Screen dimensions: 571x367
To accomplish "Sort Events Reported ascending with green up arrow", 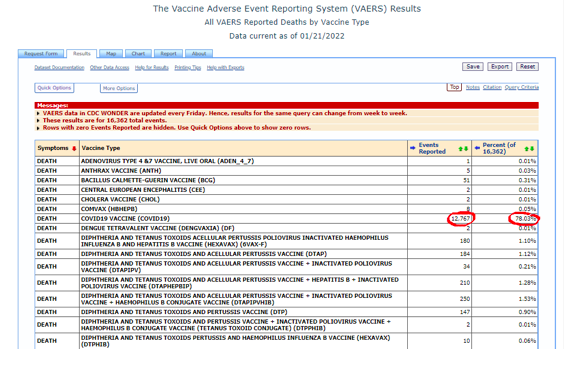I will [x=461, y=149].
